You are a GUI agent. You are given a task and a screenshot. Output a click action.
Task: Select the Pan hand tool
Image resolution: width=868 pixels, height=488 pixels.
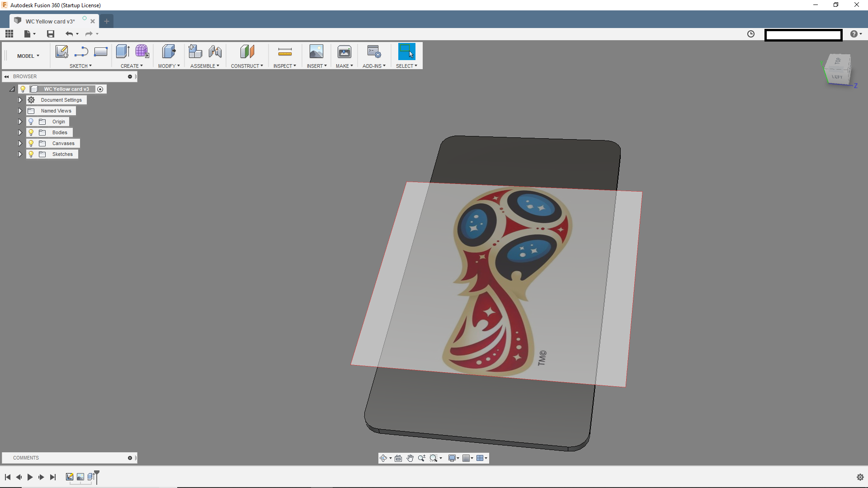pos(410,458)
